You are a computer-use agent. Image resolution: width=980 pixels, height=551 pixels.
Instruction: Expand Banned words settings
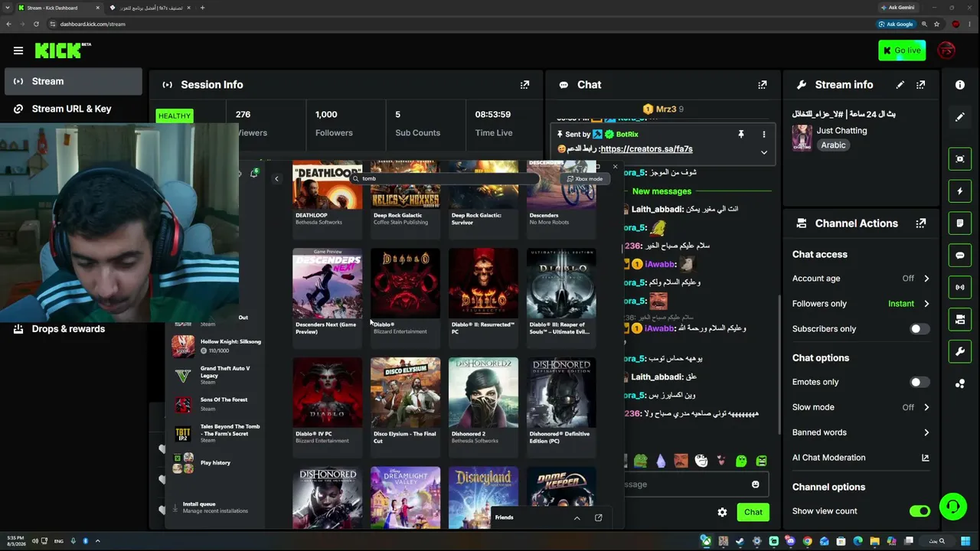[x=926, y=432]
